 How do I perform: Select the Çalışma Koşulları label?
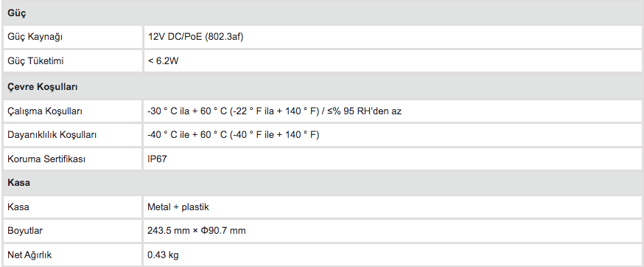click(44, 111)
